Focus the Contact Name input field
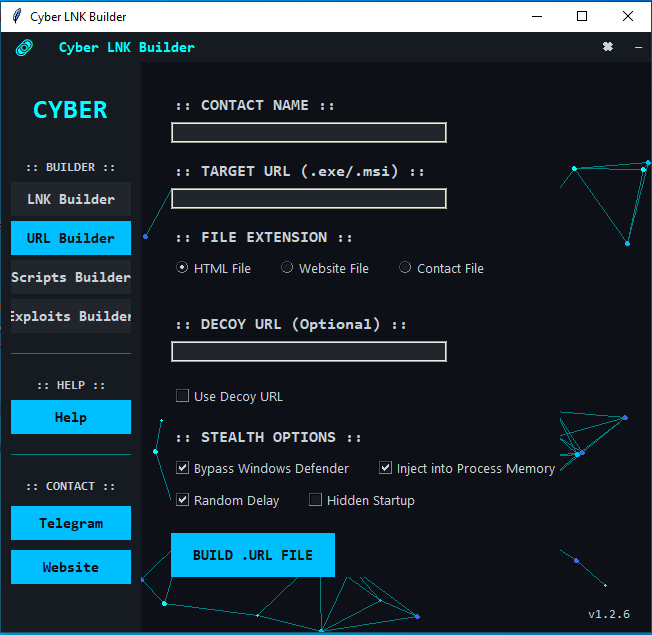 [309, 133]
